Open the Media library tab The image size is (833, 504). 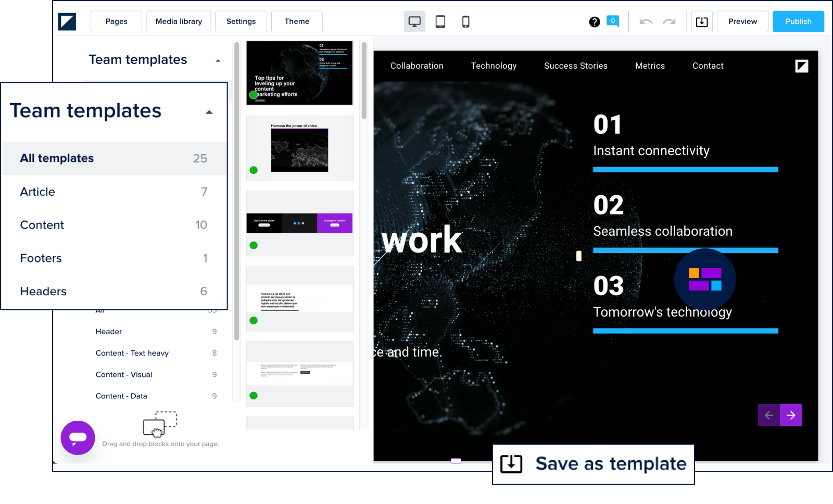pyautogui.click(x=179, y=21)
